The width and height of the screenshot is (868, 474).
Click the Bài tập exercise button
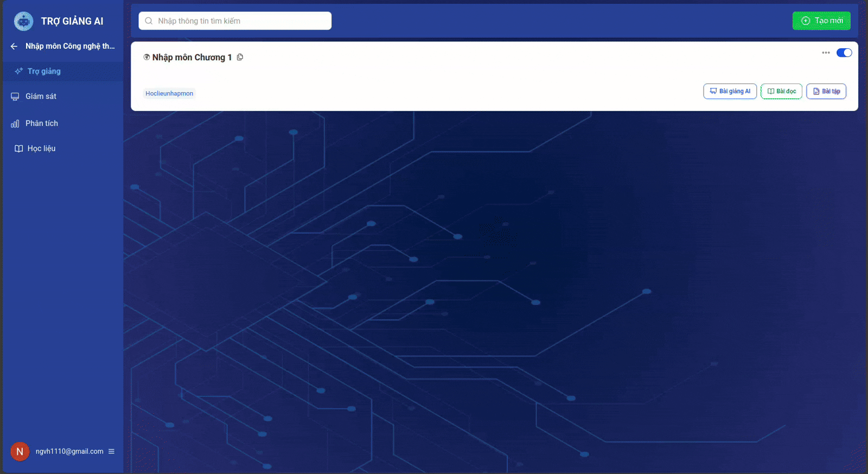click(826, 91)
